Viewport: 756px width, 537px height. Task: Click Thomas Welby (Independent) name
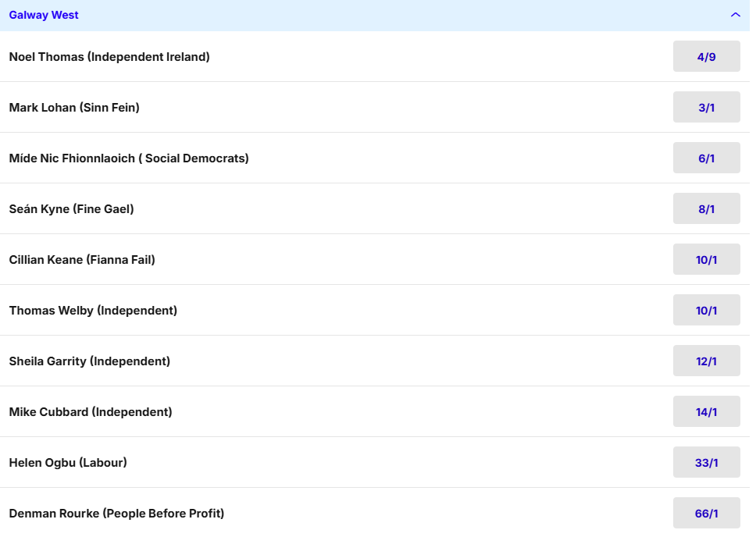[93, 311]
